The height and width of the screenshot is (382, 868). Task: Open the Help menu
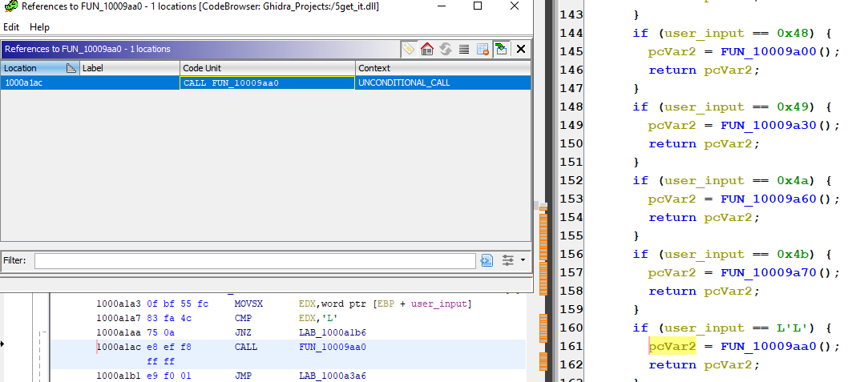tap(39, 27)
